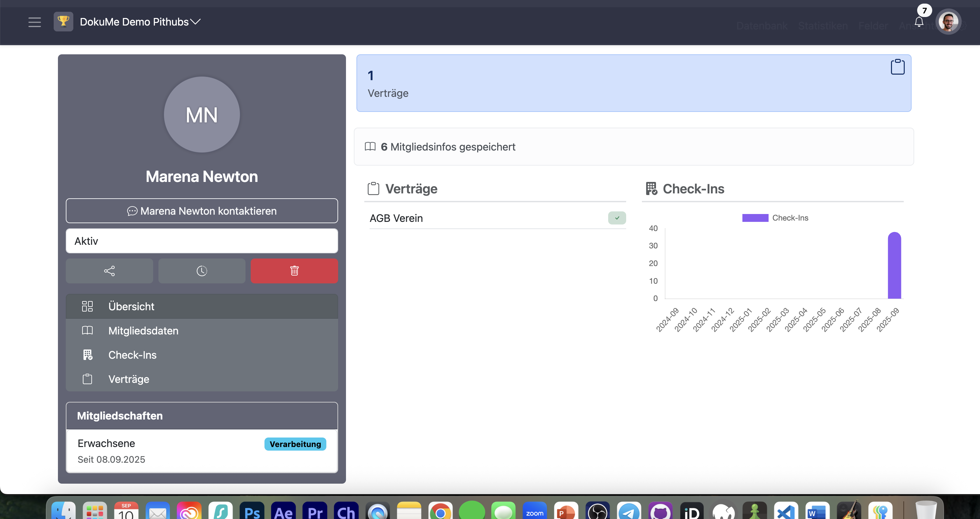The image size is (980, 519).
Task: Open the Aktiv status dropdown
Action: 202,241
